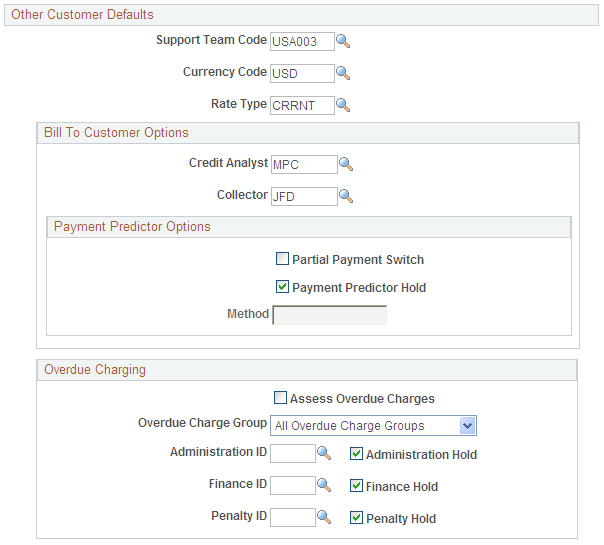
Task: Uncheck the Penalty Hold checkbox
Action: (x=356, y=518)
